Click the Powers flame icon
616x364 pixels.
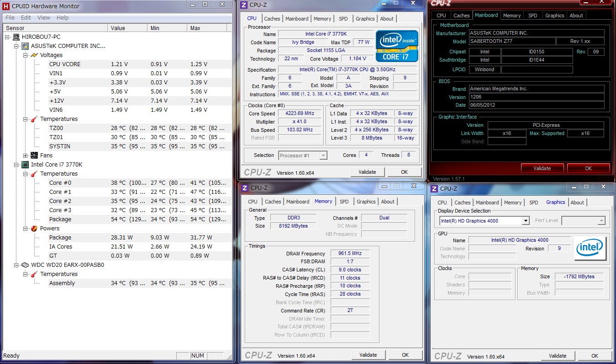coord(34,229)
